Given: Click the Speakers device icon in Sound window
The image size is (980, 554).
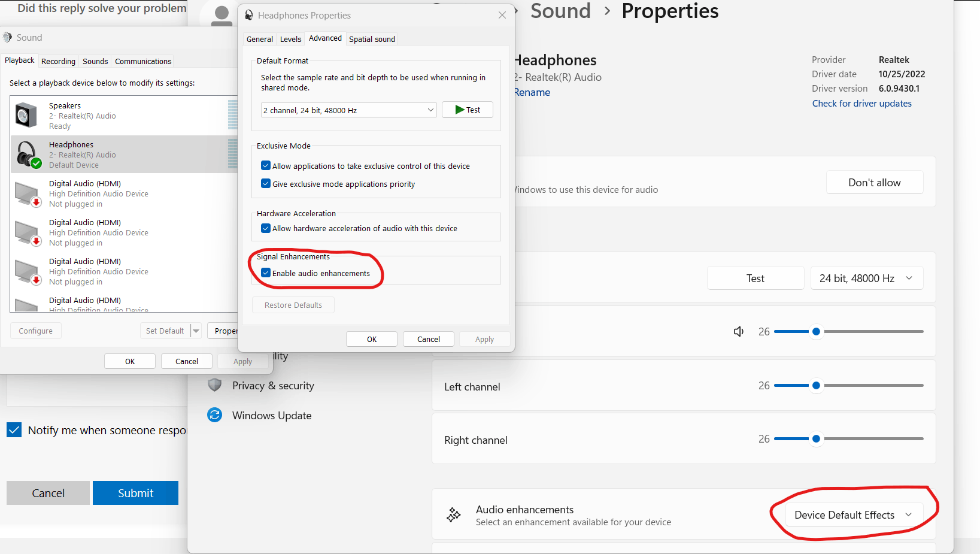Looking at the screenshot, I should pyautogui.click(x=26, y=115).
